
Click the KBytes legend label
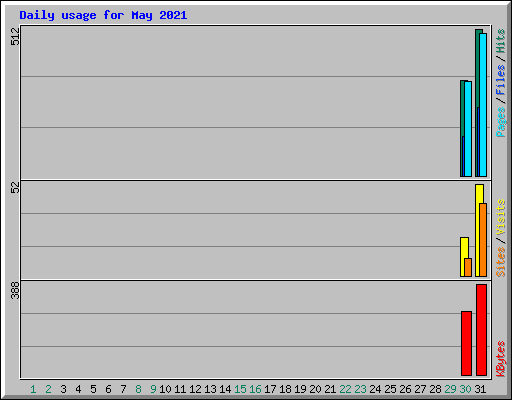(x=500, y=359)
